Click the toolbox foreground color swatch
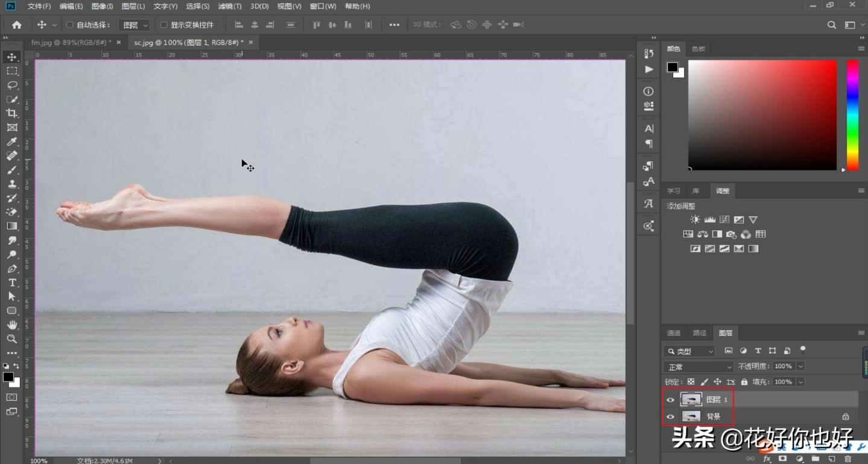868x464 pixels. pos(8,377)
